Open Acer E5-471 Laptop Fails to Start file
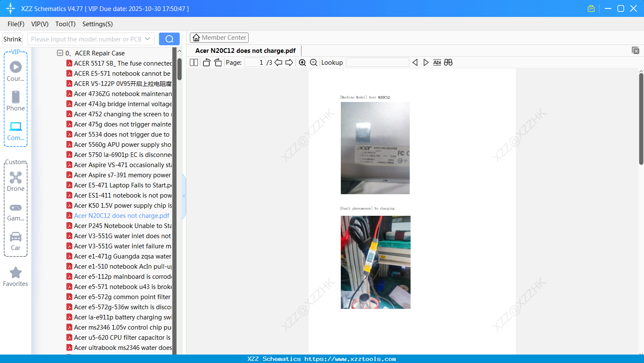Image resolution: width=644 pixels, height=363 pixels. point(123,185)
